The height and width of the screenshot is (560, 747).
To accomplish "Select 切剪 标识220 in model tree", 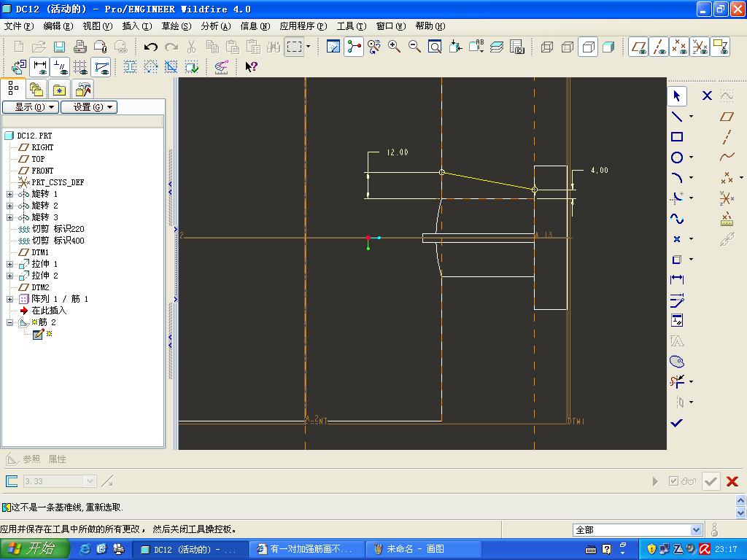I will [58, 229].
